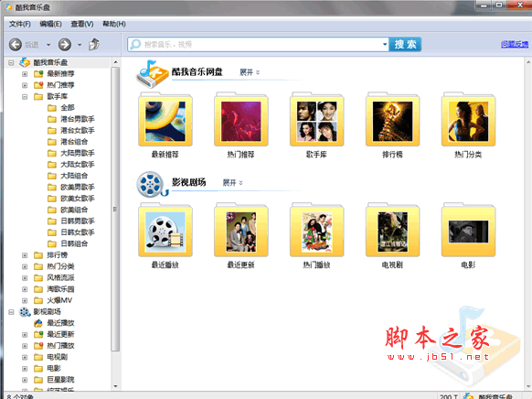Click the tree panel scroll down arrow
This screenshot has height=399, width=532.
click(115, 386)
